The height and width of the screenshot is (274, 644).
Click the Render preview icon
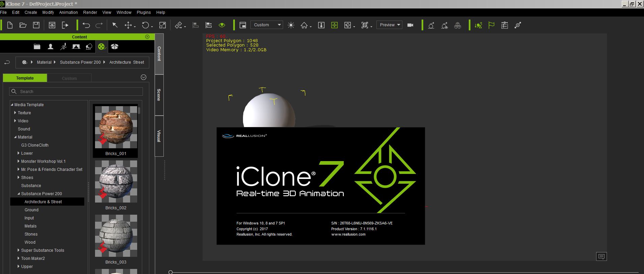click(x=52, y=25)
